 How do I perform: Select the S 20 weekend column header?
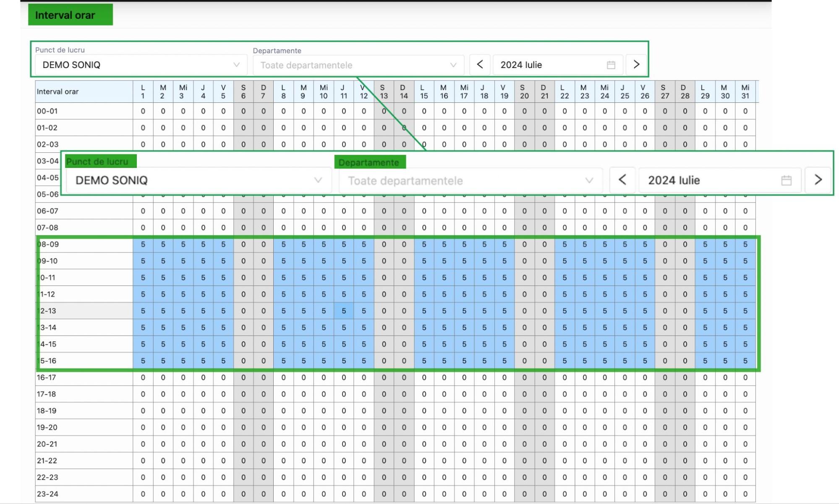tap(525, 91)
